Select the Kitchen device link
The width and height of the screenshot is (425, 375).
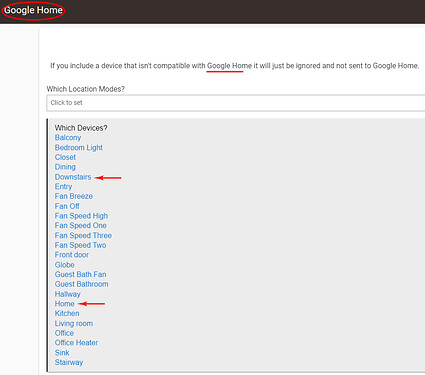67,313
